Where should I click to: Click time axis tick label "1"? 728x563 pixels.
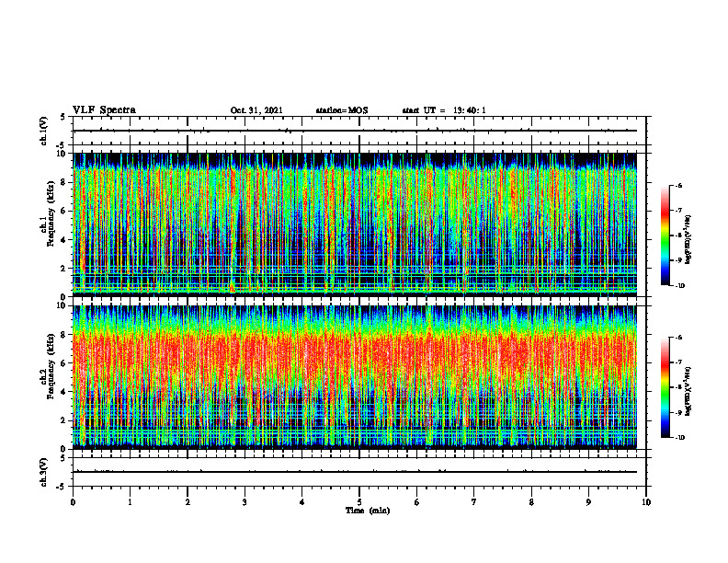pyautogui.click(x=130, y=502)
